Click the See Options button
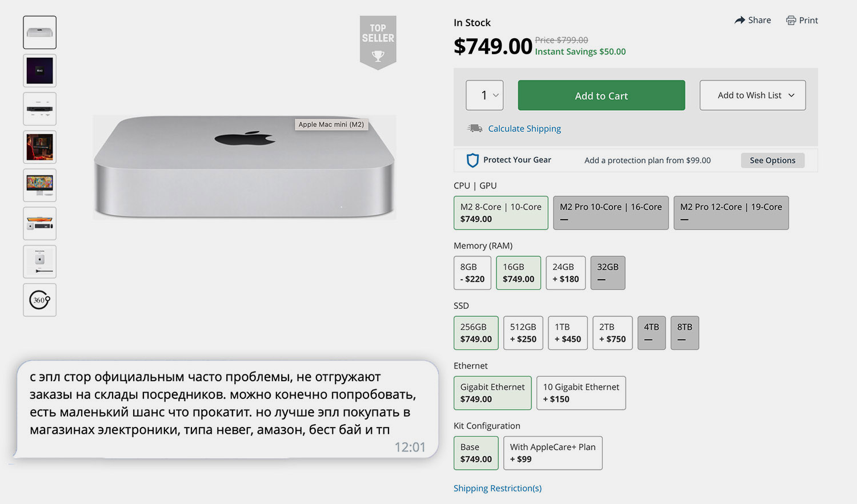 772,160
